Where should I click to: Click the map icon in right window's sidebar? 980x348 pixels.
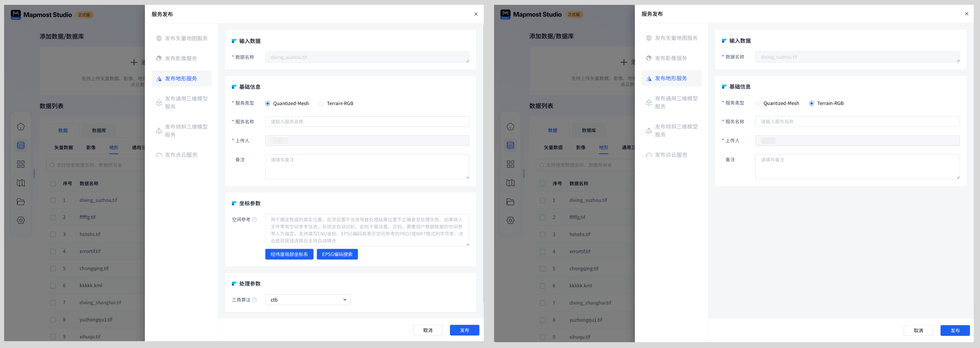pyautogui.click(x=511, y=183)
